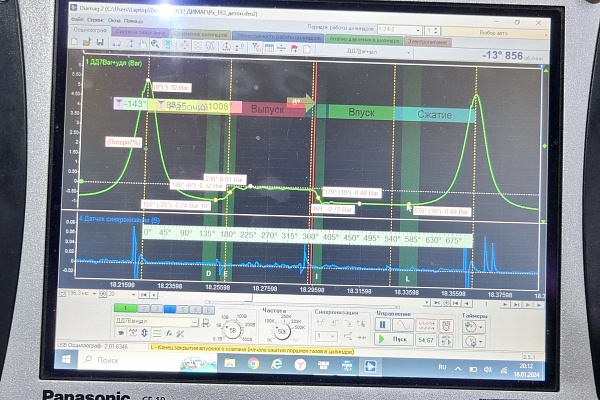This screenshot has width=600, height=400.
Task: Open the Файл menu
Action: [77, 19]
